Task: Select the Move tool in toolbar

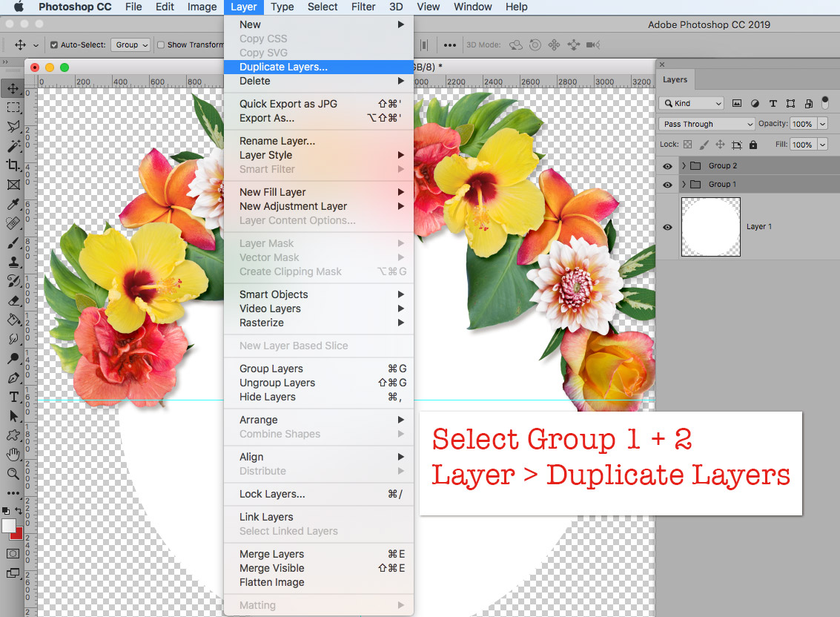Action: click(x=13, y=88)
